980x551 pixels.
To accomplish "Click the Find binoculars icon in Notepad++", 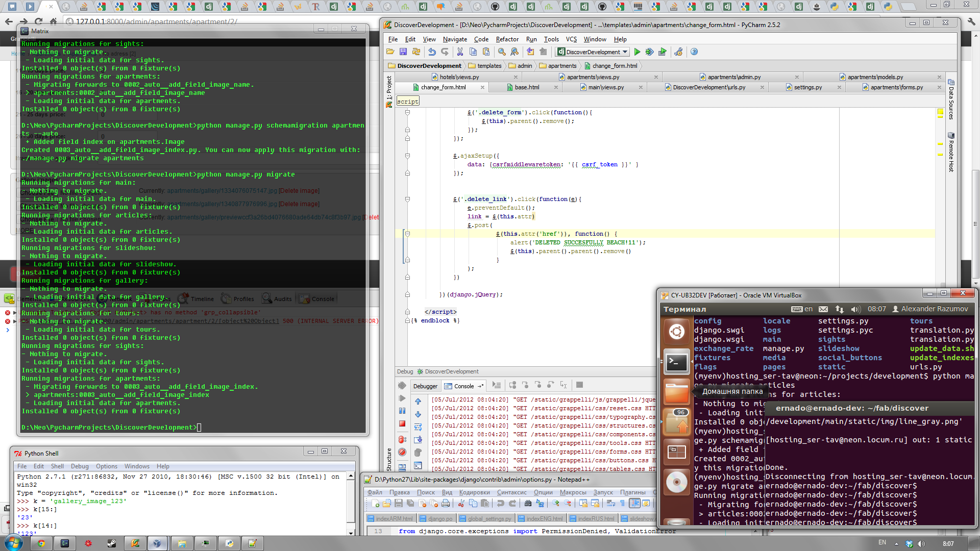I will coord(528,504).
